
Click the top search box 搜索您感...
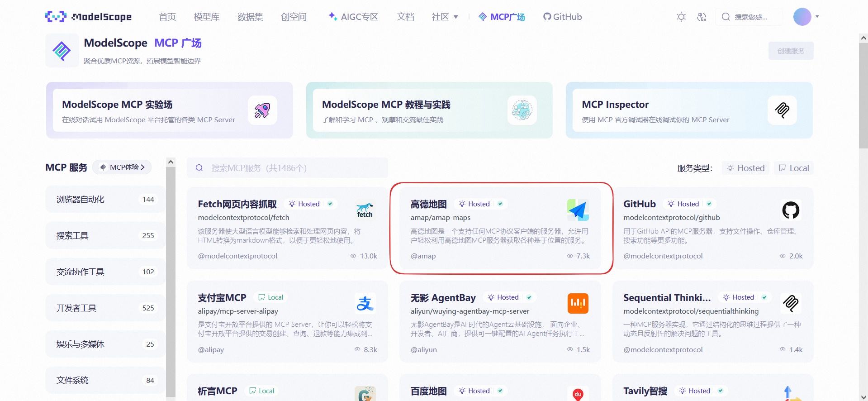(x=749, y=17)
